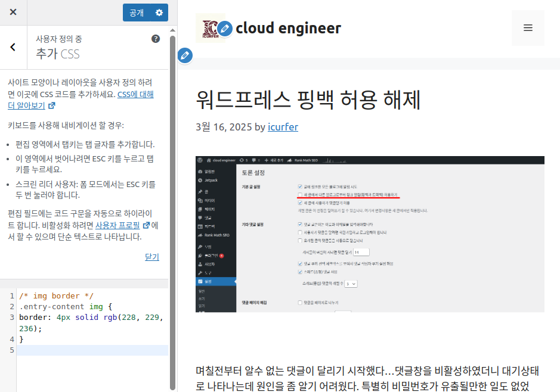Visit the icurfer author link
This screenshot has height=392, width=560.
[x=283, y=127]
